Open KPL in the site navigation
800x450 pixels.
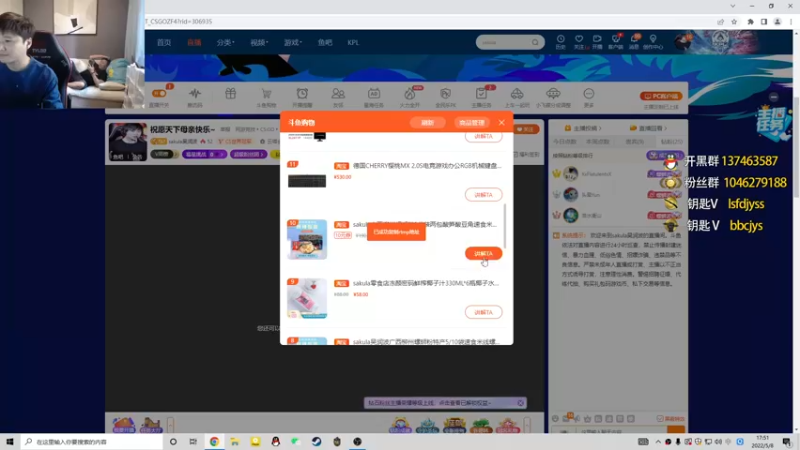point(353,42)
